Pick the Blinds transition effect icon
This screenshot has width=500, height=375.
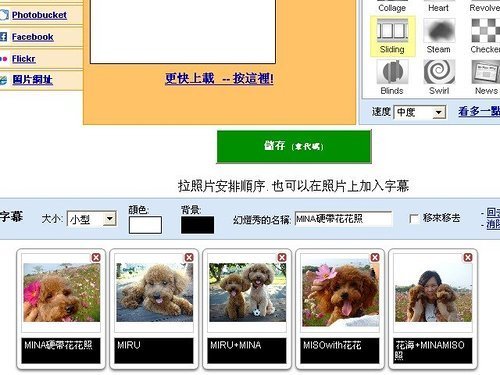point(392,72)
